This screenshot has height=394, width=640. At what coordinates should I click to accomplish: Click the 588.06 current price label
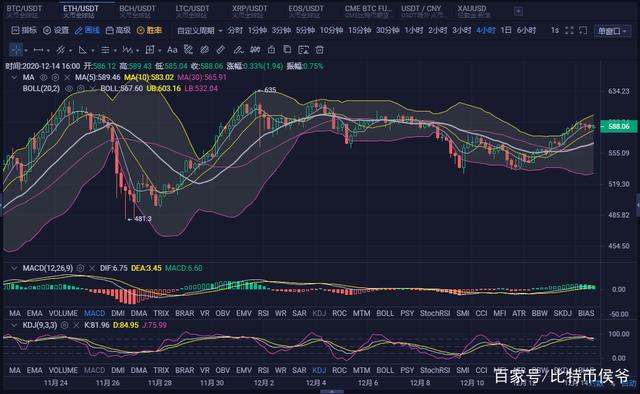(x=618, y=127)
